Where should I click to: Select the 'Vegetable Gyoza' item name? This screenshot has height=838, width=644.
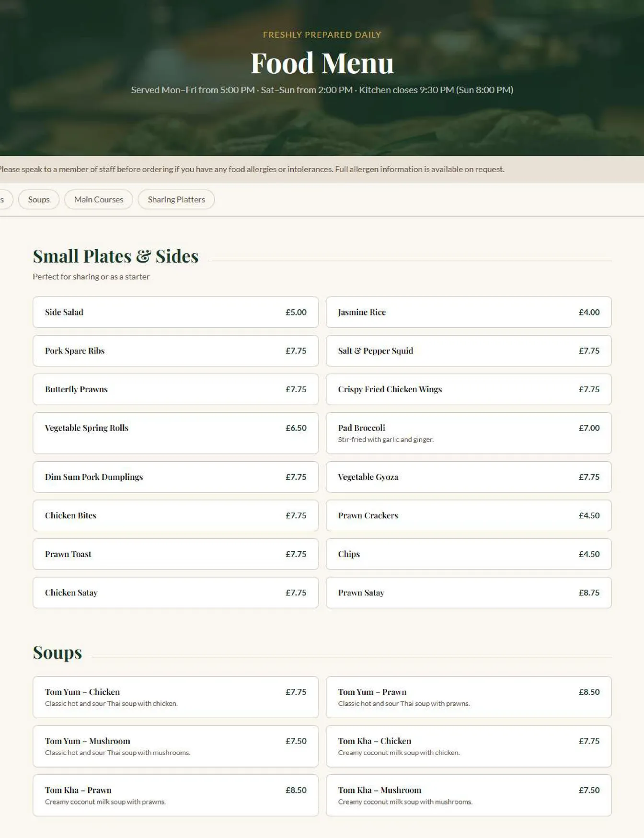click(368, 477)
